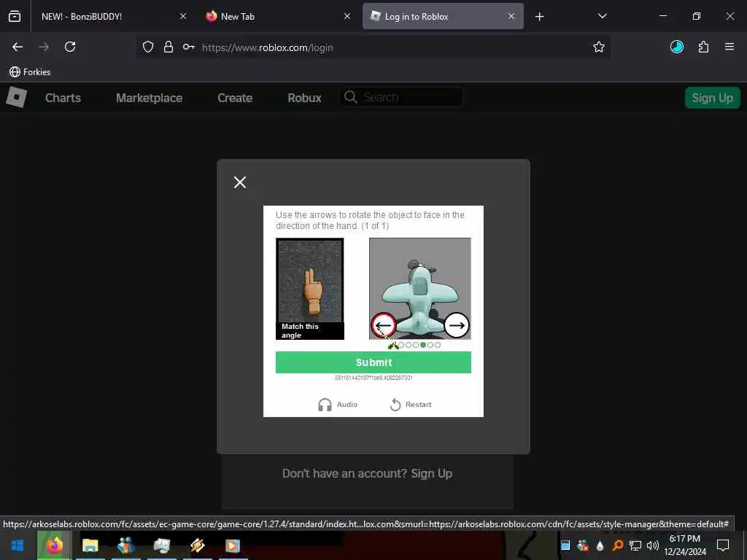Open the Marketplace menu item
747x560 pixels.
[149, 98]
